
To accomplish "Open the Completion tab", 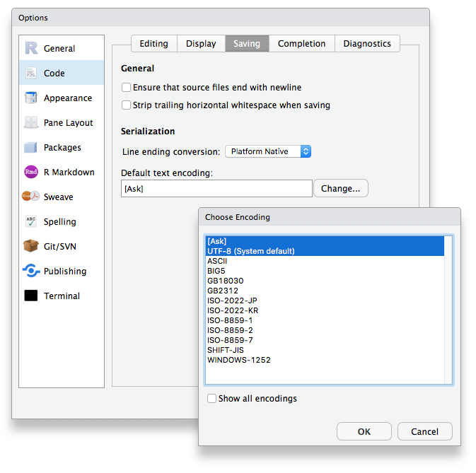I will tap(301, 44).
